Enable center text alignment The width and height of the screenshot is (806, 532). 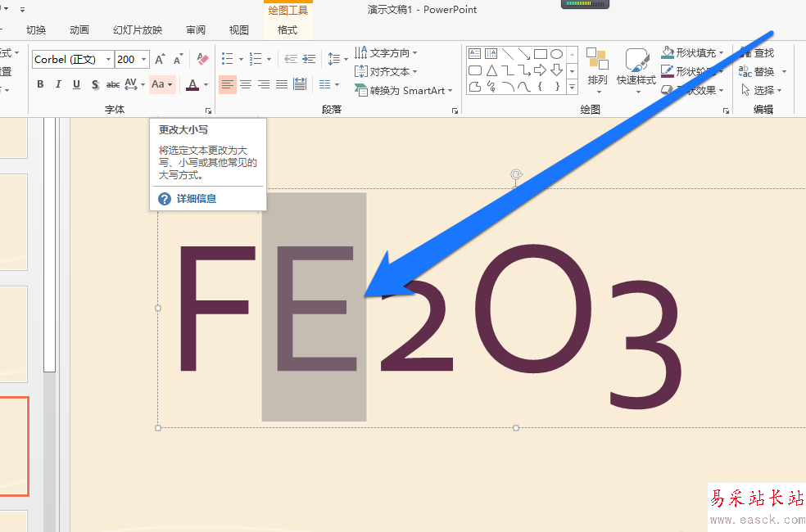246,84
